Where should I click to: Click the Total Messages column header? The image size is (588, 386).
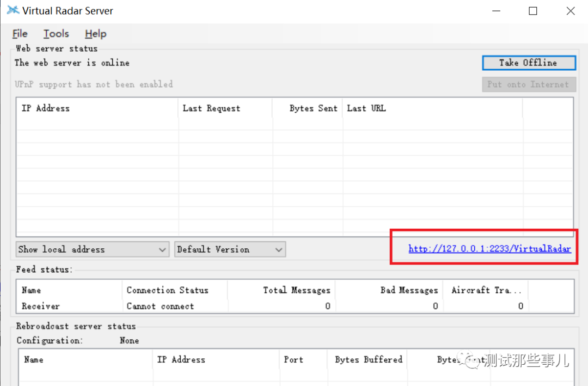pos(281,290)
